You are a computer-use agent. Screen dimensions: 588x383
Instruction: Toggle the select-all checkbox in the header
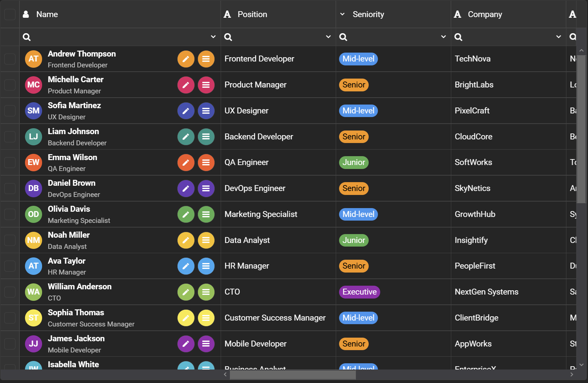click(10, 14)
